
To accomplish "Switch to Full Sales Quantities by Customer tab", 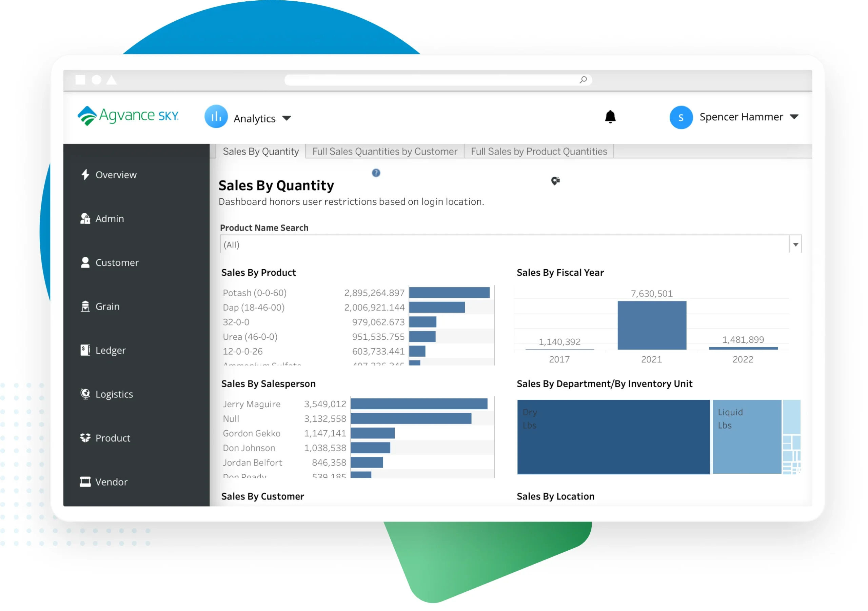I will [384, 151].
